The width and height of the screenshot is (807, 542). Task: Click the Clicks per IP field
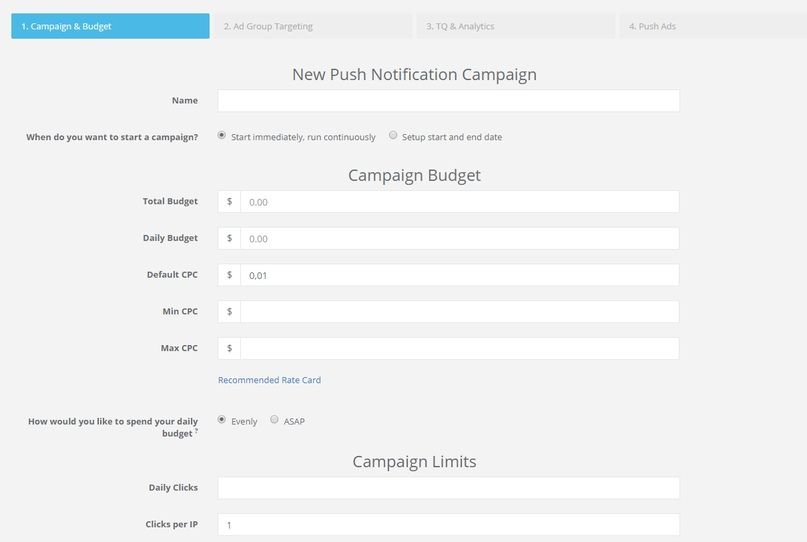click(448, 524)
